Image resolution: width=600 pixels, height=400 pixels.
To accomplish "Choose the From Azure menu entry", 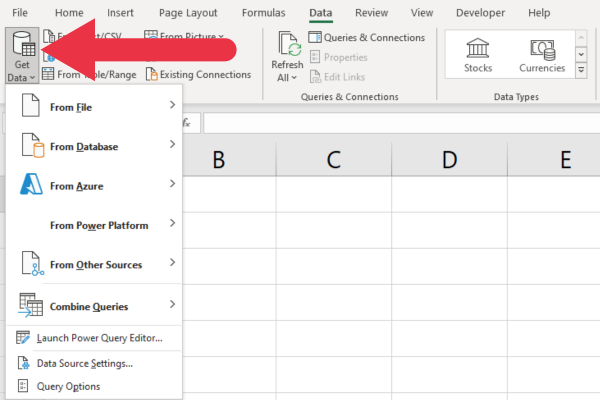I will pos(94,184).
